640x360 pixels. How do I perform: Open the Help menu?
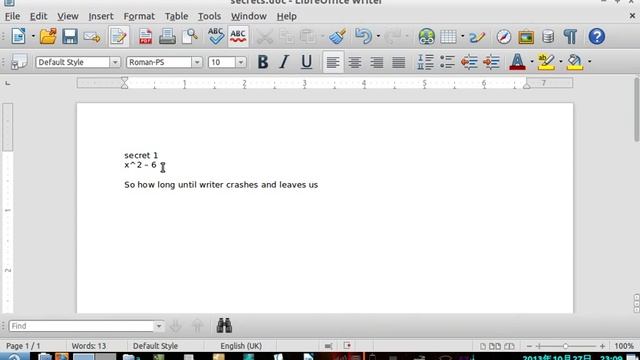tap(287, 16)
